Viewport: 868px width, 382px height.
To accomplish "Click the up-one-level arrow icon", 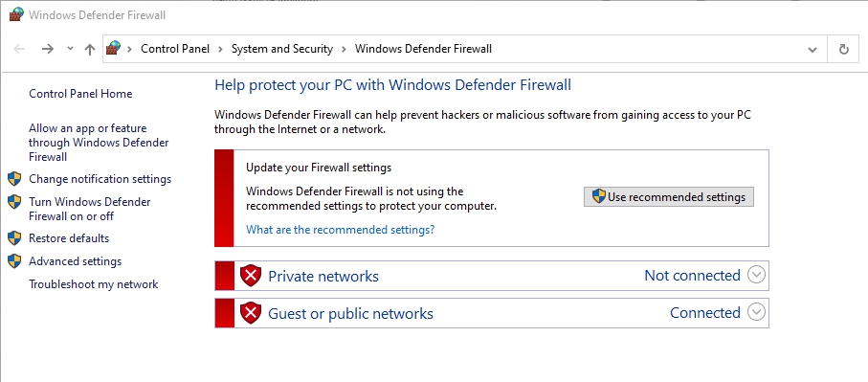I will click(90, 49).
